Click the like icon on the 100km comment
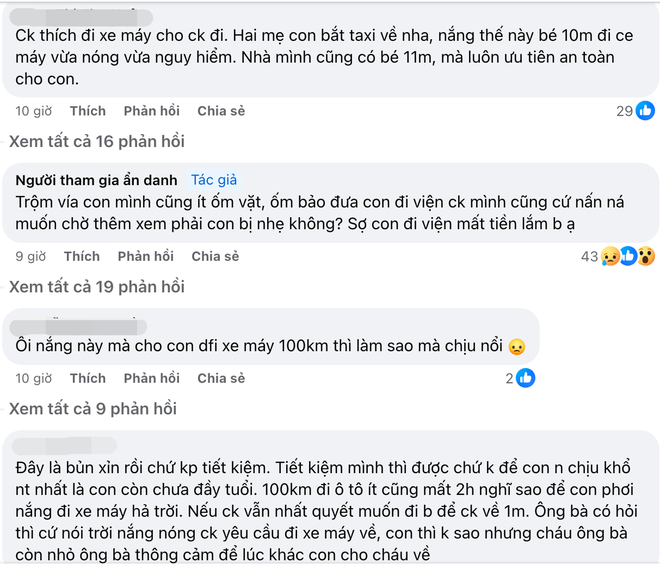 [526, 378]
